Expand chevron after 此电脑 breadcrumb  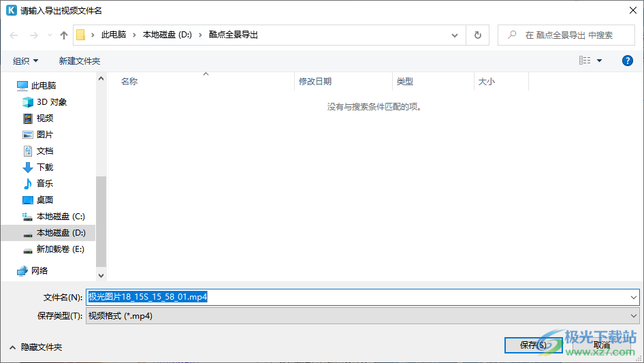click(x=134, y=35)
